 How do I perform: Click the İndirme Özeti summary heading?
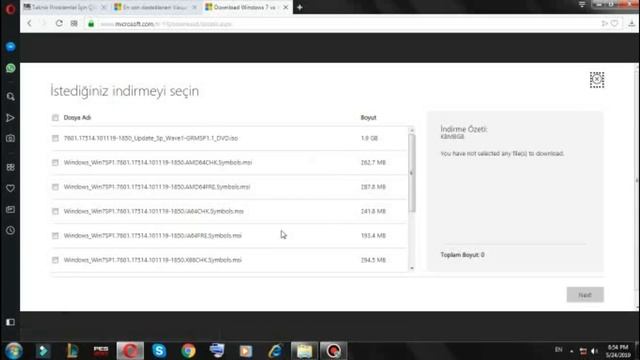[x=464, y=129]
